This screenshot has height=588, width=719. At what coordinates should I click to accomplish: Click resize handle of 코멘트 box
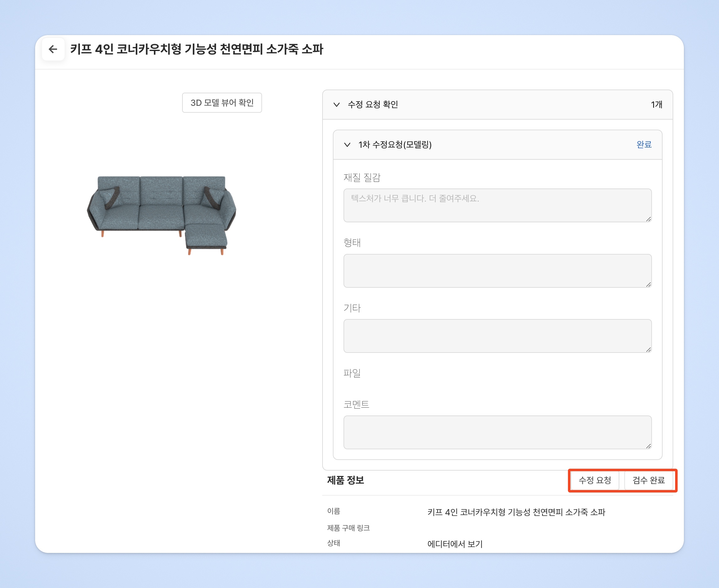(648, 446)
